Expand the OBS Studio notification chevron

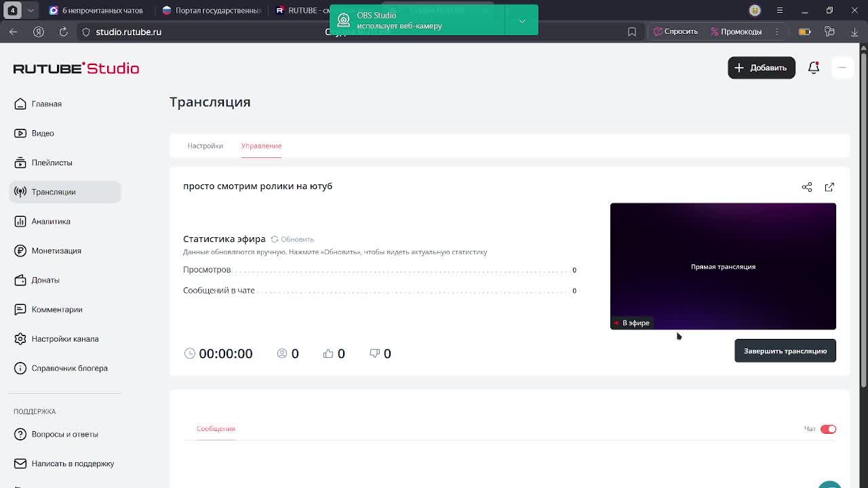click(x=522, y=21)
